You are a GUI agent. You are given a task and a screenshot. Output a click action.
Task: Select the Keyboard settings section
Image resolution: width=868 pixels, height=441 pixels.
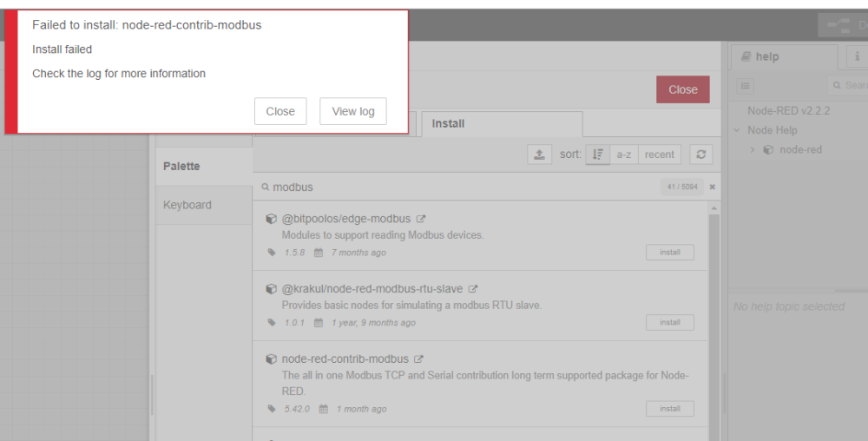pyautogui.click(x=204, y=205)
